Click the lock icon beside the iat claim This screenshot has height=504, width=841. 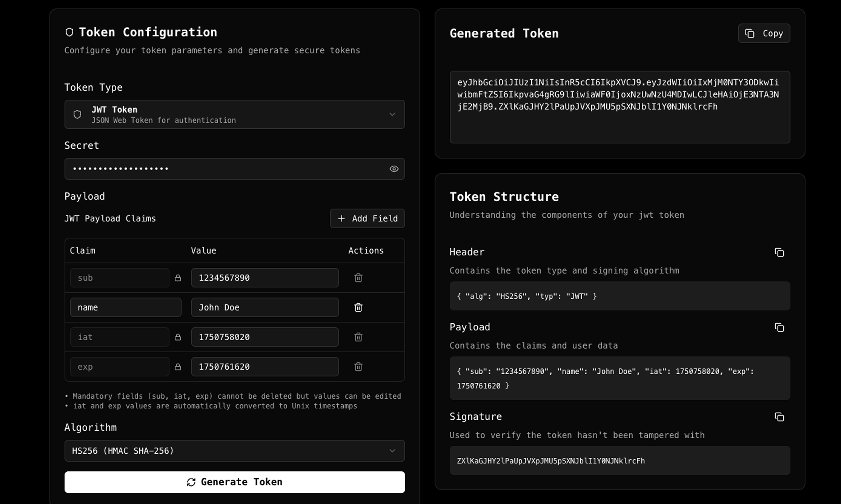[x=178, y=337]
